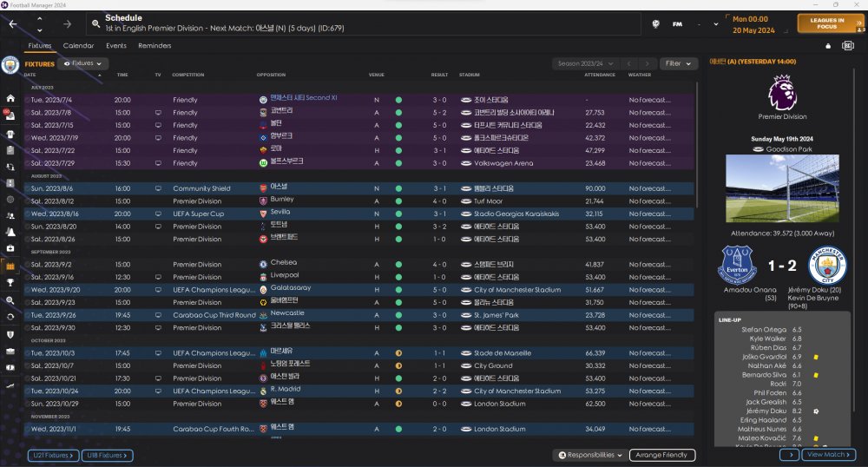Open the Finances money icon in sidebar
The height and width of the screenshot is (467, 868).
click(x=10, y=367)
